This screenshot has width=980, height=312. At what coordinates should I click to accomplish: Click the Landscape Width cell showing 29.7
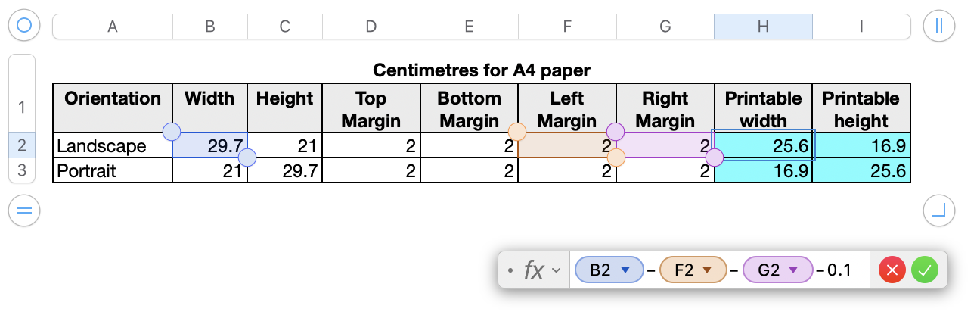click(x=210, y=146)
